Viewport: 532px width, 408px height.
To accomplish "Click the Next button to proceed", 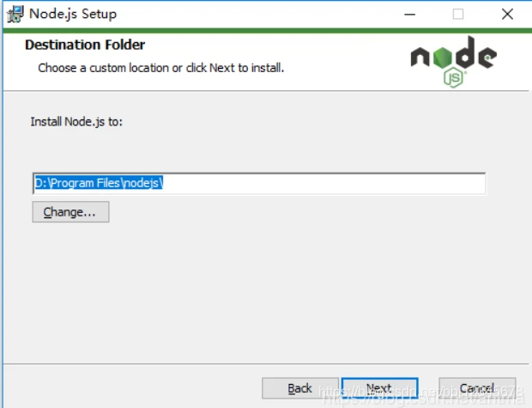I will [379, 388].
